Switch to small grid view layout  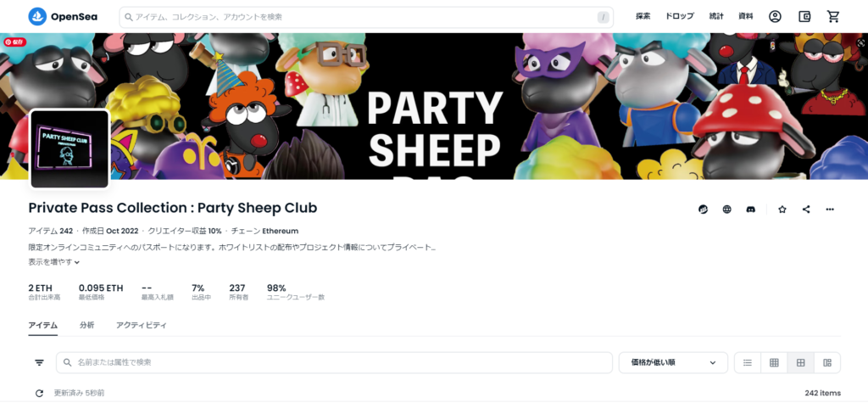coord(774,362)
